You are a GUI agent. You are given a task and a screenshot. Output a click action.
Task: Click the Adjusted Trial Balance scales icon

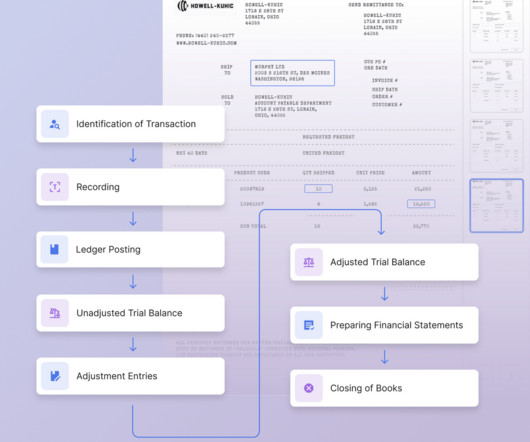[x=309, y=262]
